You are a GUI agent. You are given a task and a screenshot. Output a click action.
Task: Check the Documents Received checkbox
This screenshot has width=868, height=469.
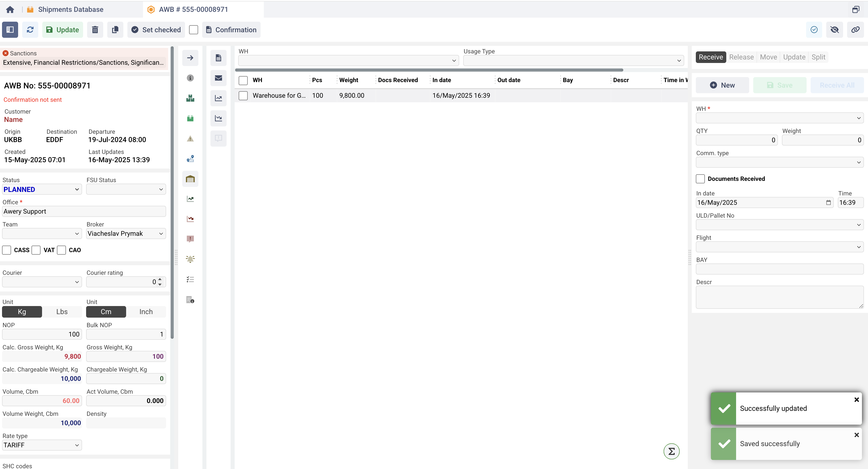700,179
